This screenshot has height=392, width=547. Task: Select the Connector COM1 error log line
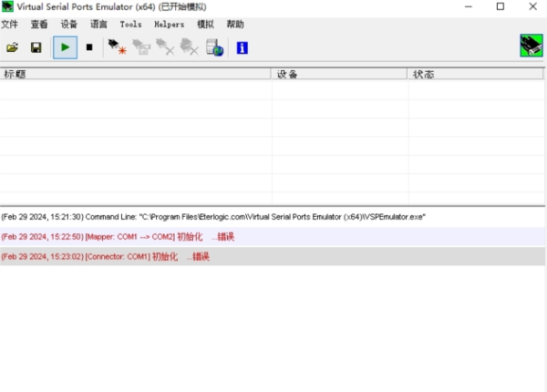273,257
